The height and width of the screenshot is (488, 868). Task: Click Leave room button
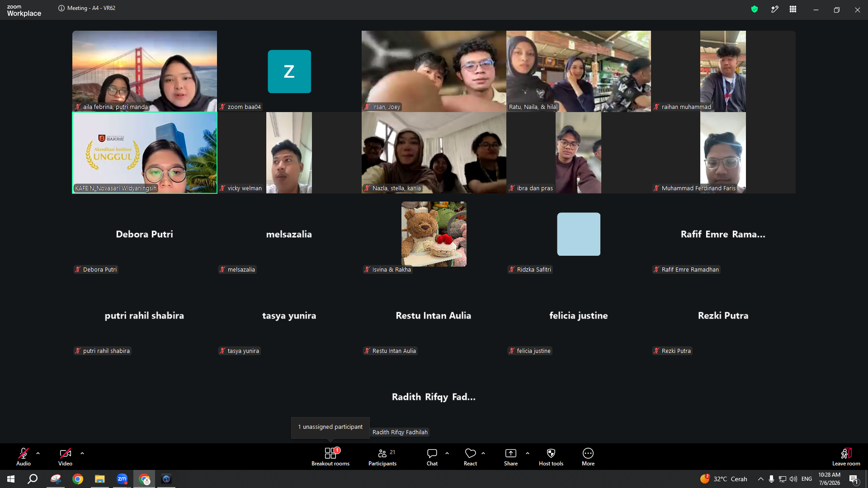846,457
